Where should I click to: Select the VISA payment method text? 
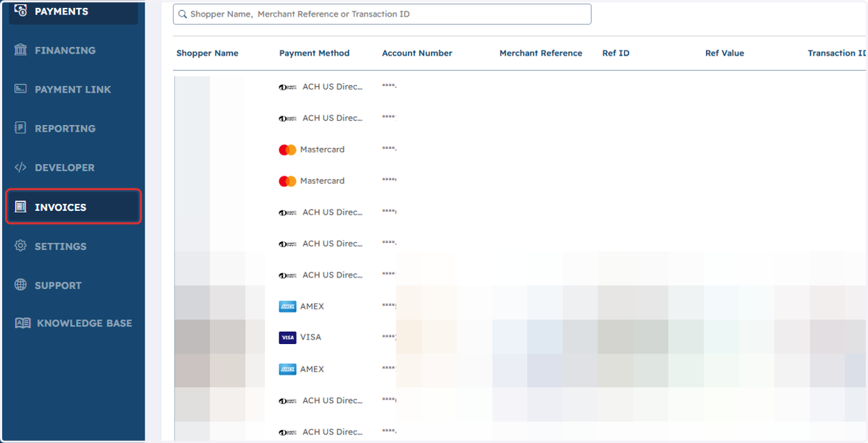[310, 337]
